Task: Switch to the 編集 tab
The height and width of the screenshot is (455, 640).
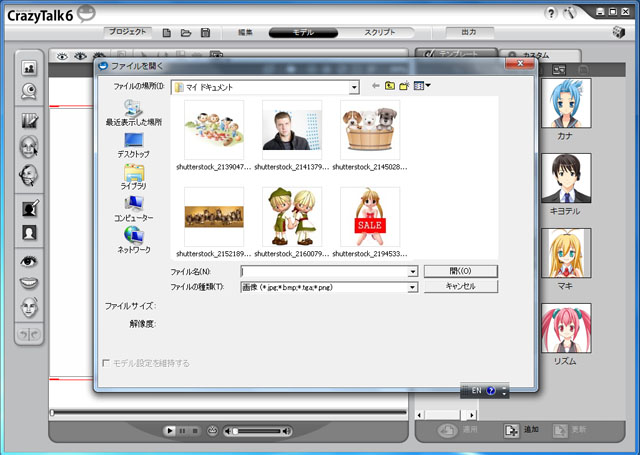Action: click(x=246, y=33)
